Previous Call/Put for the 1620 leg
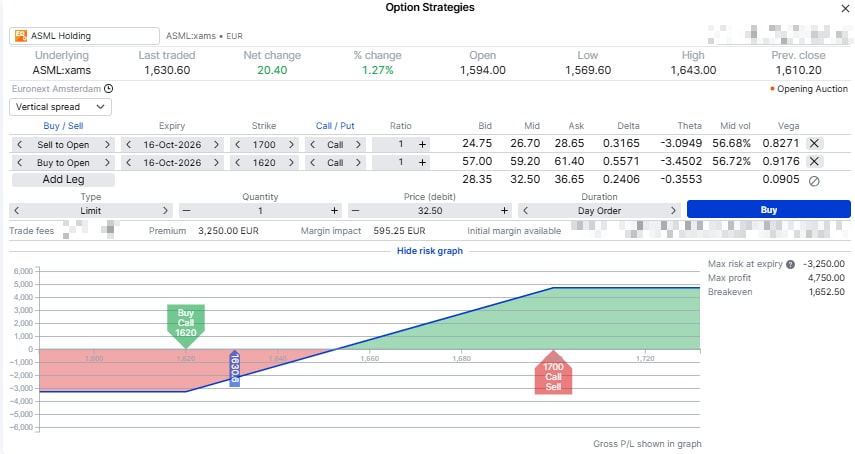855x454 pixels. pyautogui.click(x=312, y=162)
